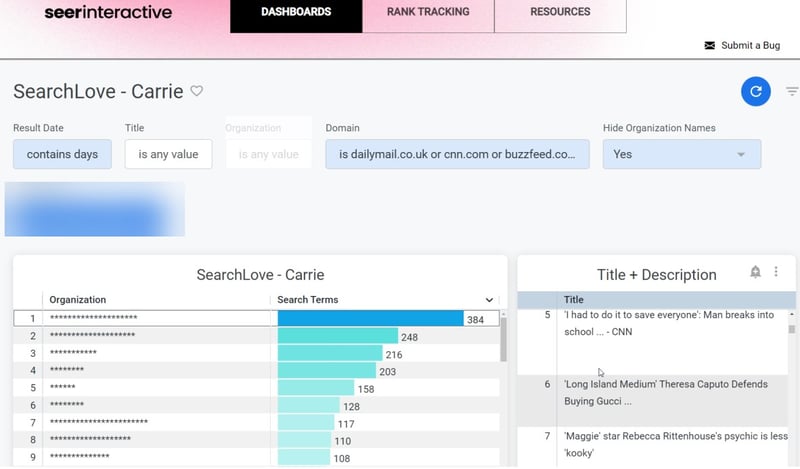Click the Seer Interactive logo

click(108, 13)
